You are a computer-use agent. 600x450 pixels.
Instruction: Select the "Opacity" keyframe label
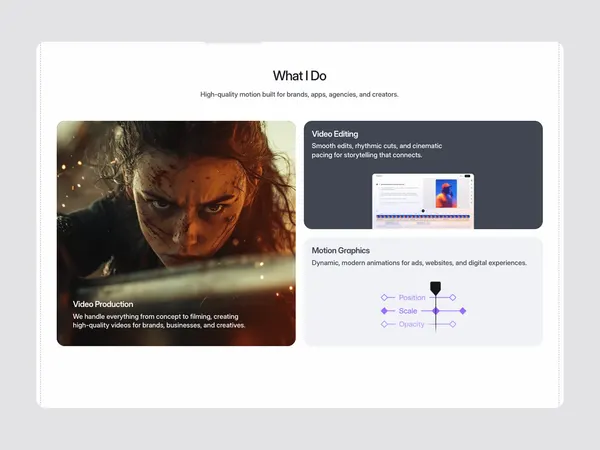[x=411, y=324]
